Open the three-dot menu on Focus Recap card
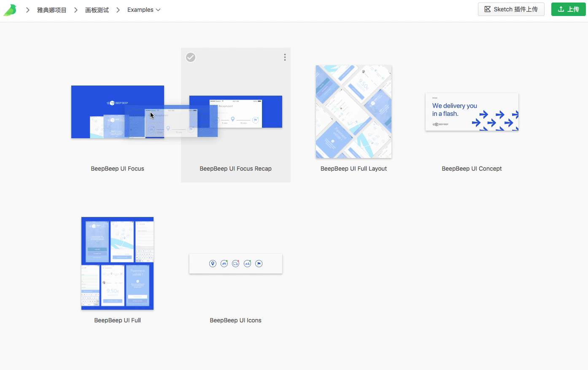This screenshot has height=370, width=588. [x=285, y=57]
